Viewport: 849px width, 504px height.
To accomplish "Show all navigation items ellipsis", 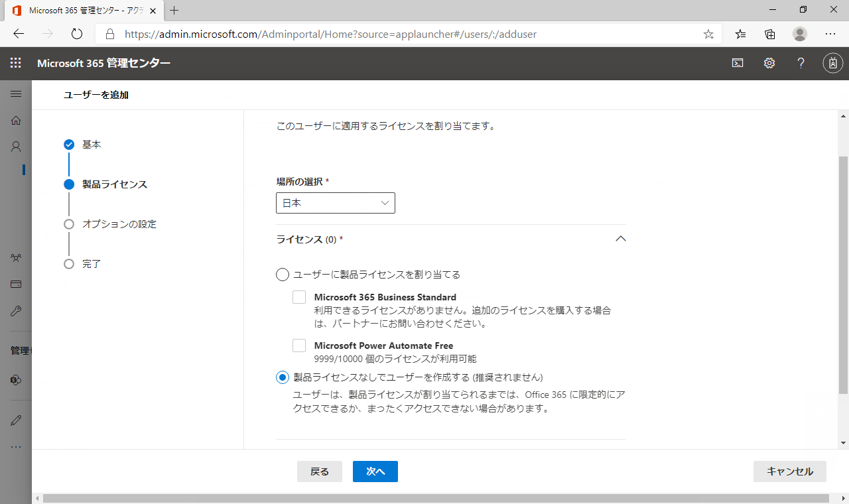I will 16,446.
